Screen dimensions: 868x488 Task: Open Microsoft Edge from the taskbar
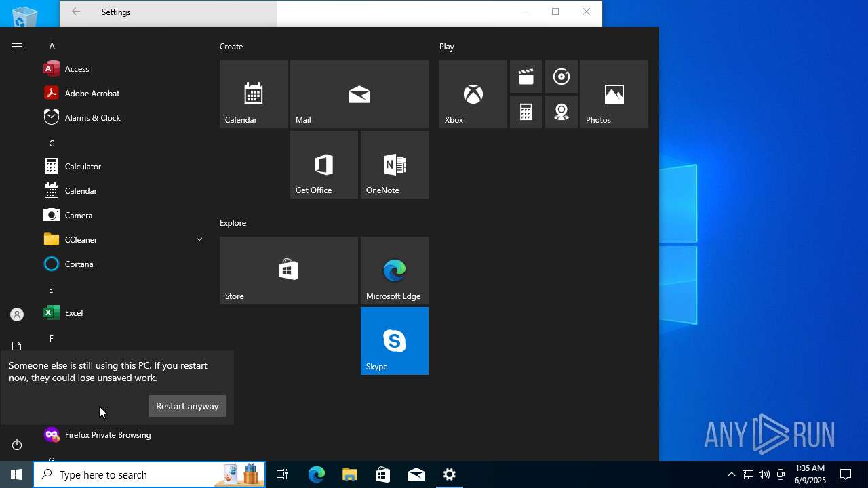click(x=316, y=474)
